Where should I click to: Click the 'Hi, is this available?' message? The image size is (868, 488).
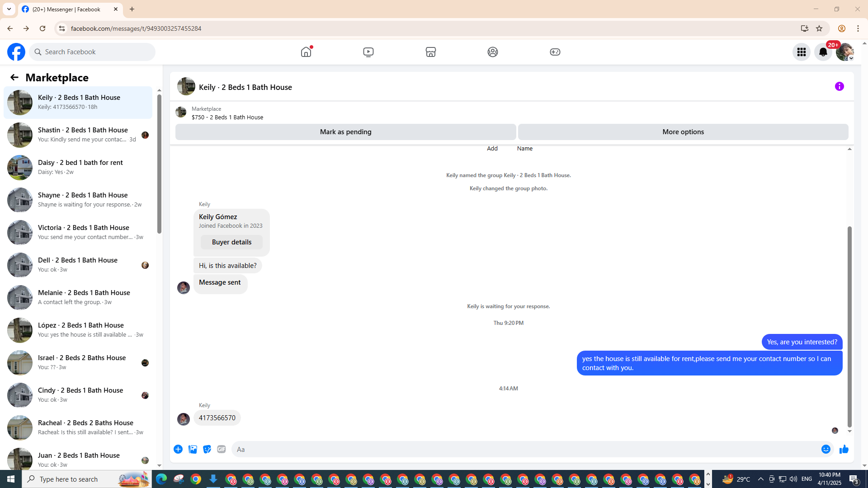coord(228,266)
